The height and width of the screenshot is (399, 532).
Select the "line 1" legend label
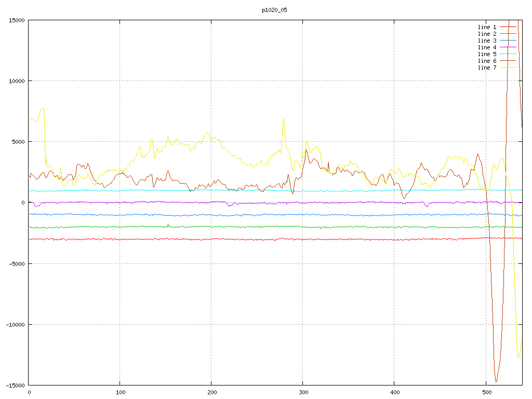[487, 27]
